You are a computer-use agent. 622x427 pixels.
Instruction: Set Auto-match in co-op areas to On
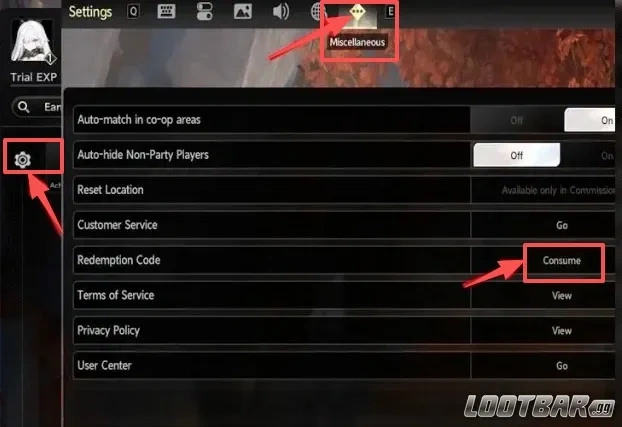pos(589,120)
